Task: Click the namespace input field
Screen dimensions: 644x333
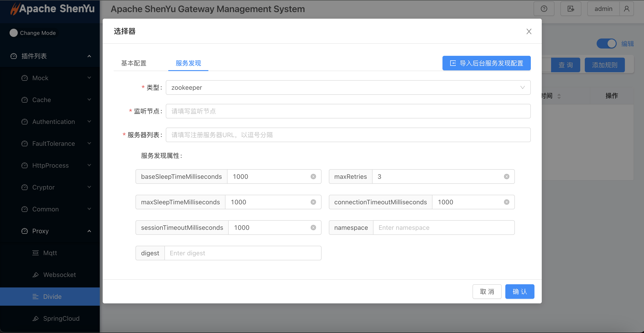Action: click(x=444, y=228)
